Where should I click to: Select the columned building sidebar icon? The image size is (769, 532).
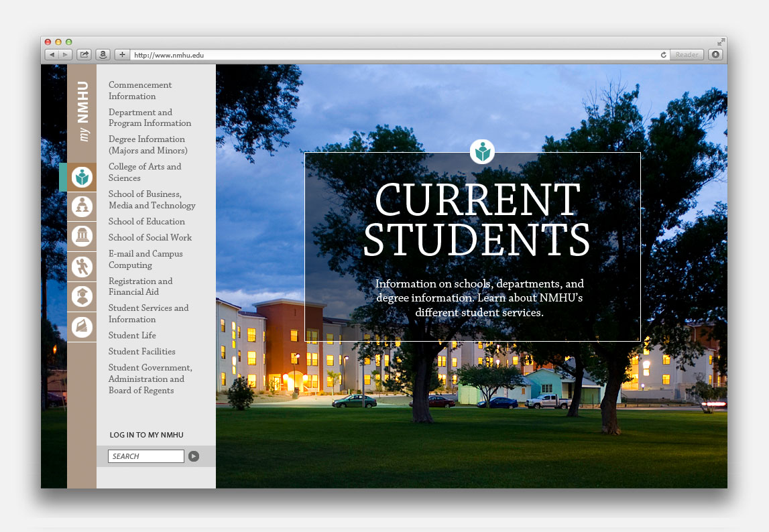(82, 237)
